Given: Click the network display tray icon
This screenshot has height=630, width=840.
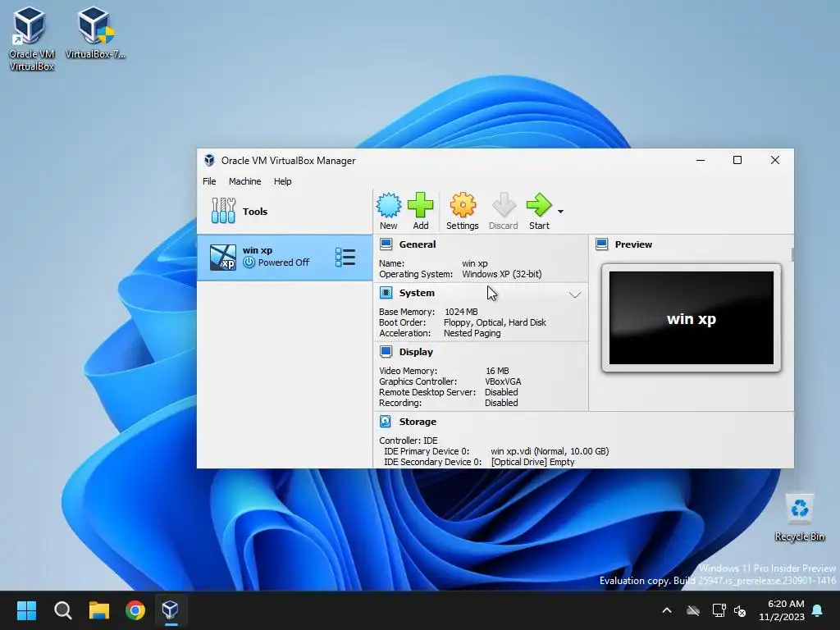Looking at the screenshot, I should pyautogui.click(x=719, y=610).
